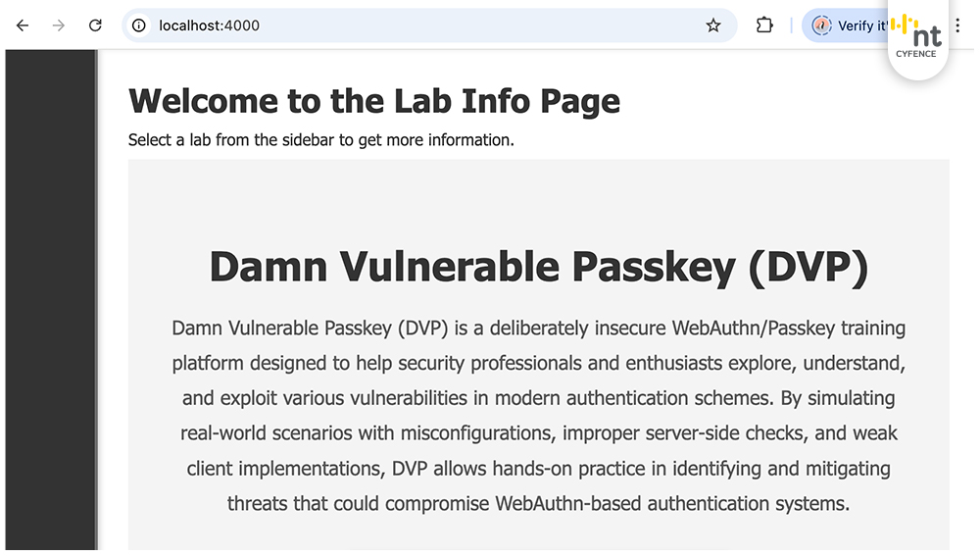
Task: Bookmark this page with the star
Action: click(713, 25)
